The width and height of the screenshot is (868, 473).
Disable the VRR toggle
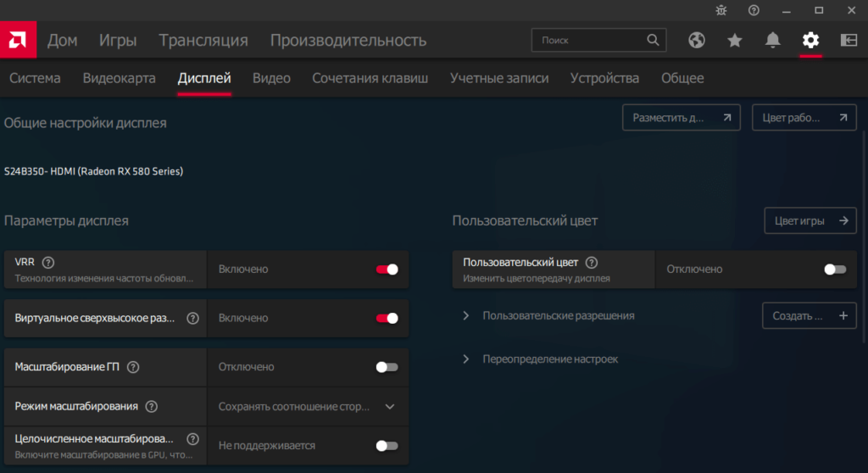tap(387, 269)
